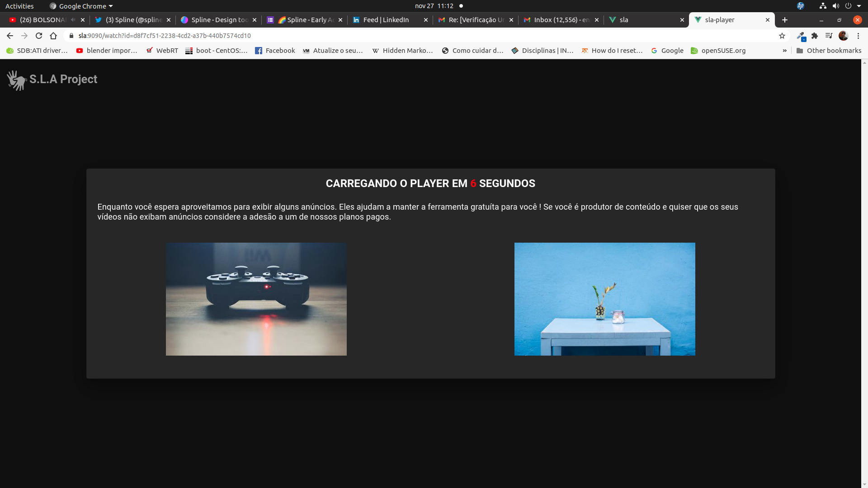868x488 pixels.
Task: Go to browser home page
Action: 53,36
